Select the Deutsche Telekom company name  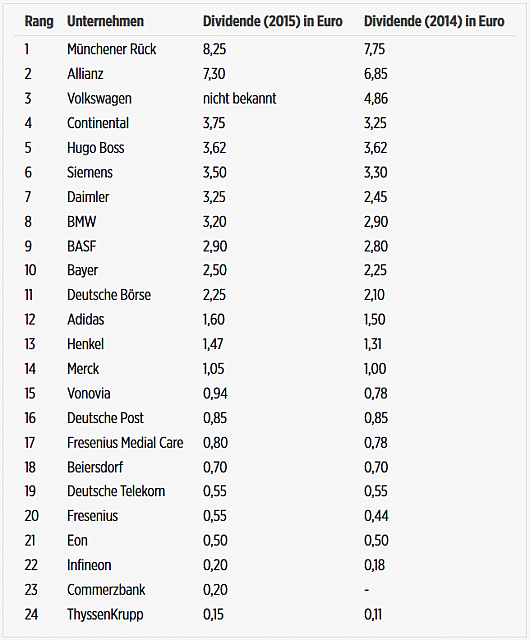[116, 491]
